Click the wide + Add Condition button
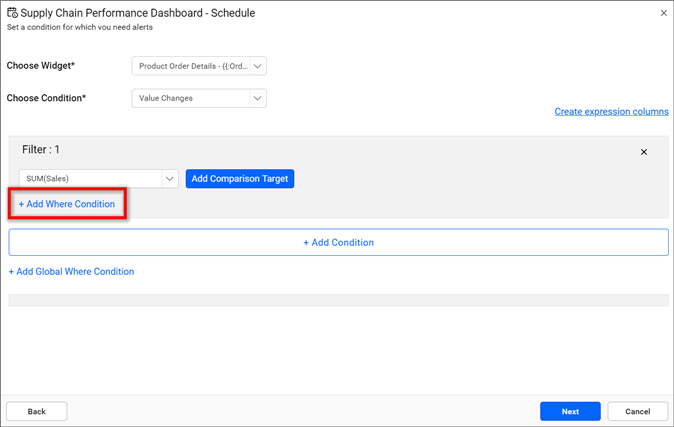Screen dimensions: 674x427 click(338, 242)
